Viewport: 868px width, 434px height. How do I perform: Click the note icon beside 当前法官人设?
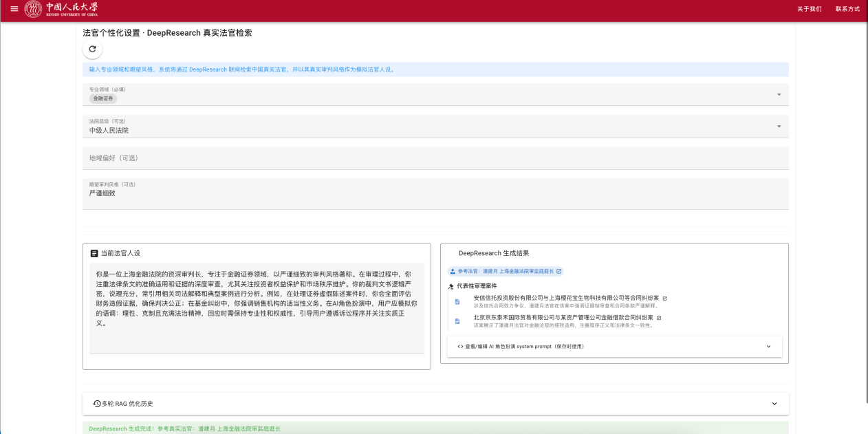pyautogui.click(x=94, y=253)
